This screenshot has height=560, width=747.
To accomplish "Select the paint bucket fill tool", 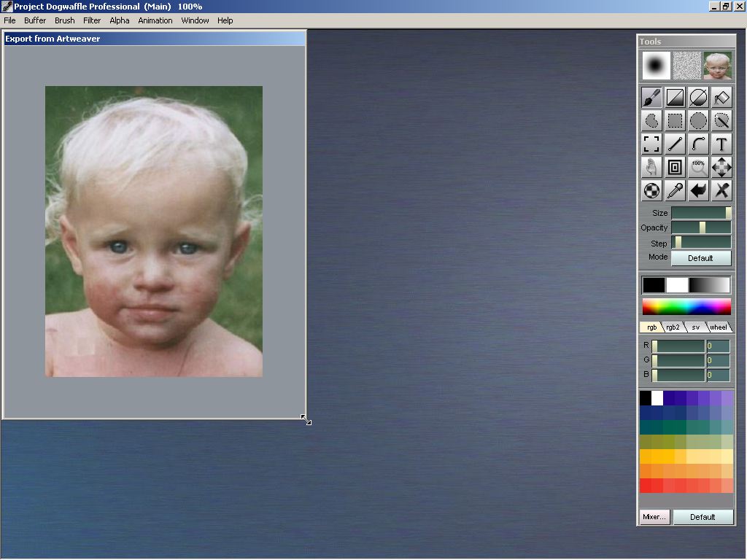I will pyautogui.click(x=721, y=97).
